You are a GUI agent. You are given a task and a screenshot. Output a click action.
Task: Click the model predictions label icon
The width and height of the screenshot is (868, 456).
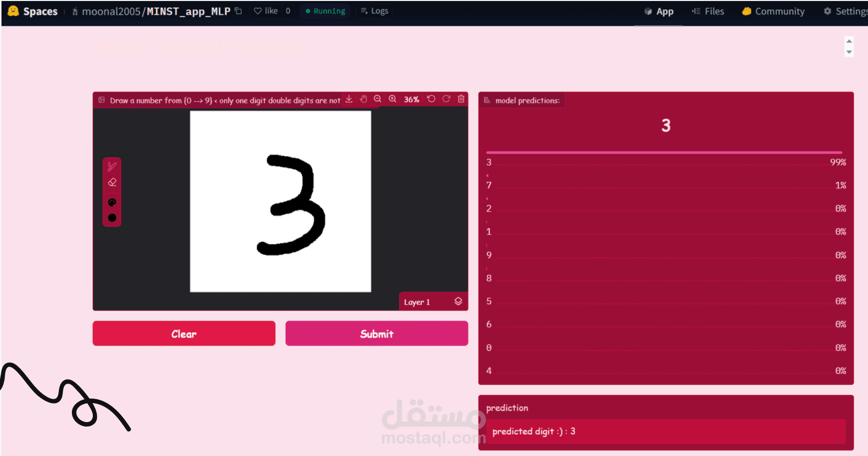487,100
